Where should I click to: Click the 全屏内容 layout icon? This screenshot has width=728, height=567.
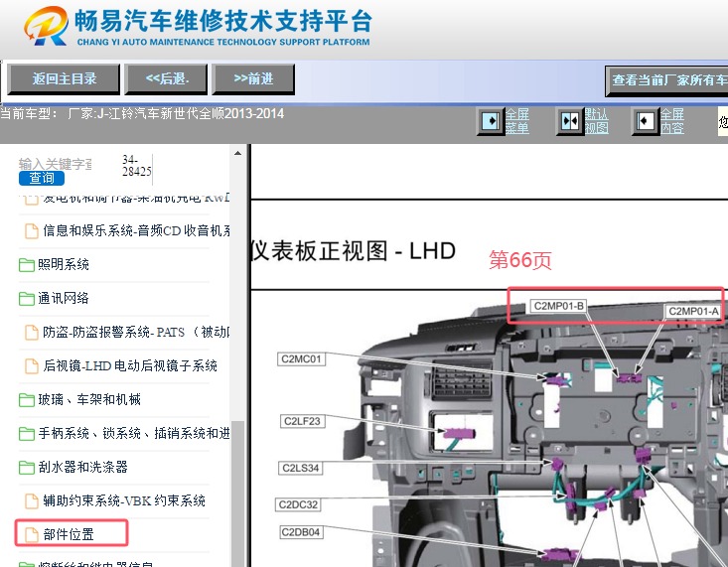[x=645, y=121]
